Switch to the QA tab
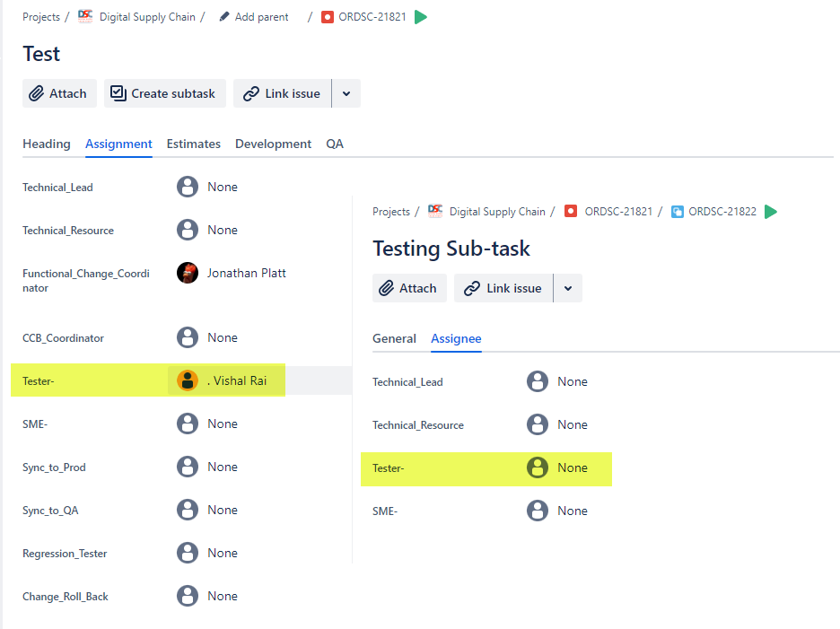840x629 pixels. pos(335,144)
